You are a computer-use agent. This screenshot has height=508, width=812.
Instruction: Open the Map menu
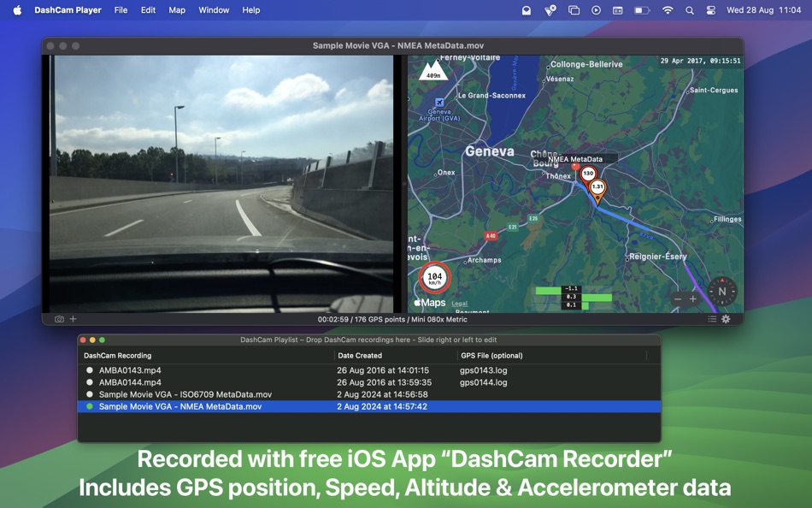(177, 10)
